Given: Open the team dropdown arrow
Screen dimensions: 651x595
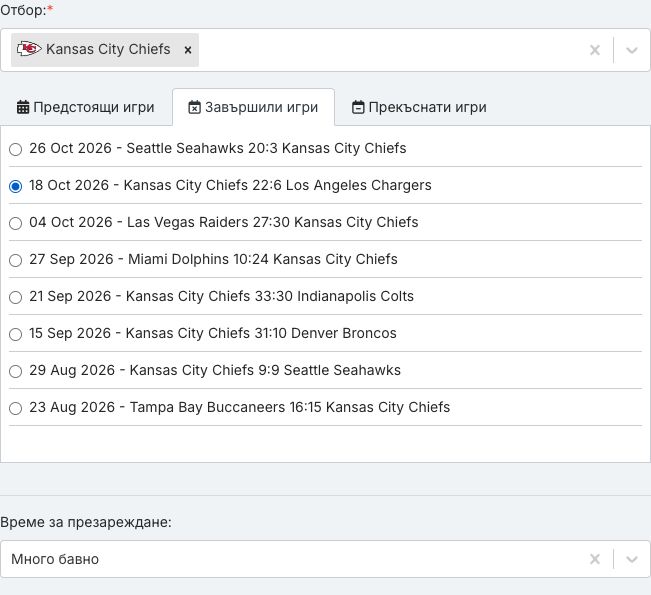Looking at the screenshot, I should [631, 50].
